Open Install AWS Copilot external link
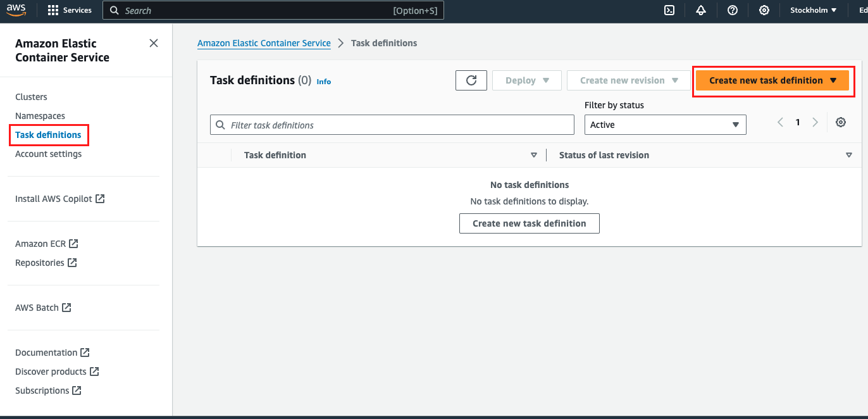868x419 pixels. pyautogui.click(x=59, y=199)
